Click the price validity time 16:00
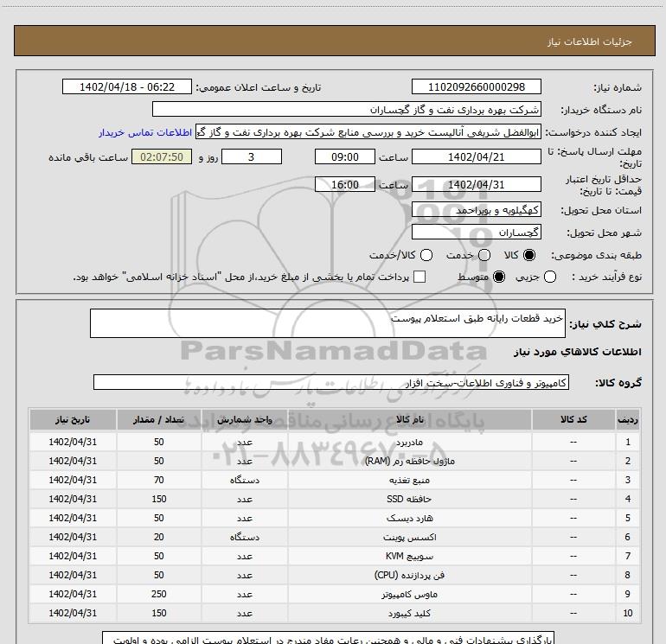Screen dimensions: 666x644 (345, 184)
